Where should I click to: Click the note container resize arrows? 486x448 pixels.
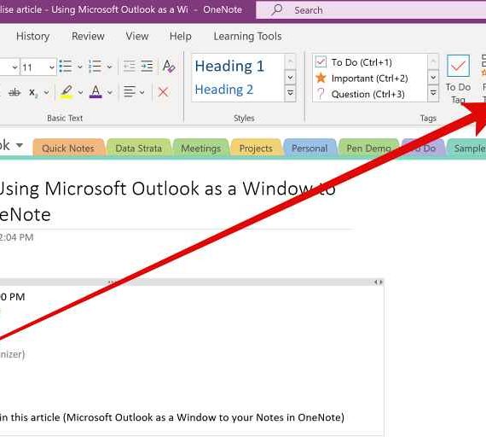(x=379, y=282)
